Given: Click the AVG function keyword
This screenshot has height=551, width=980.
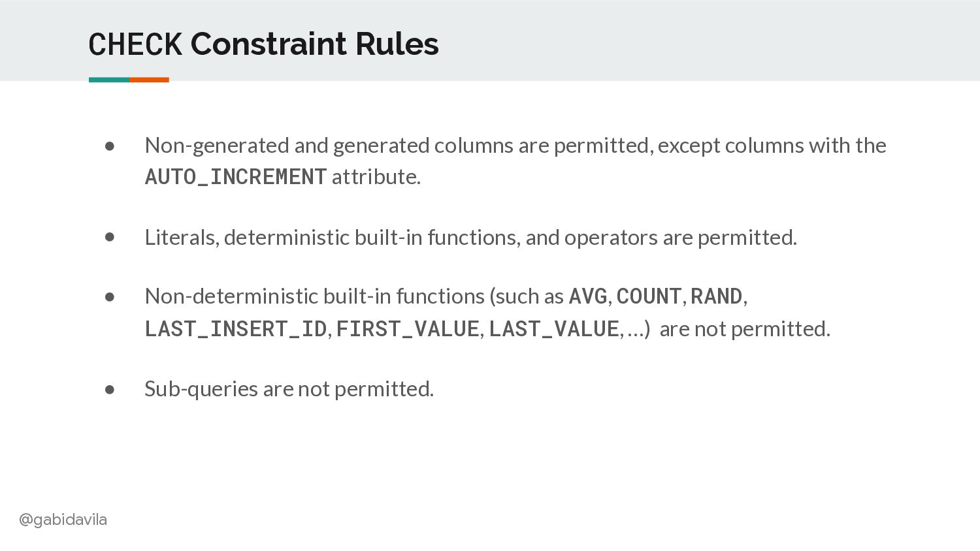Looking at the screenshot, I should point(588,296).
